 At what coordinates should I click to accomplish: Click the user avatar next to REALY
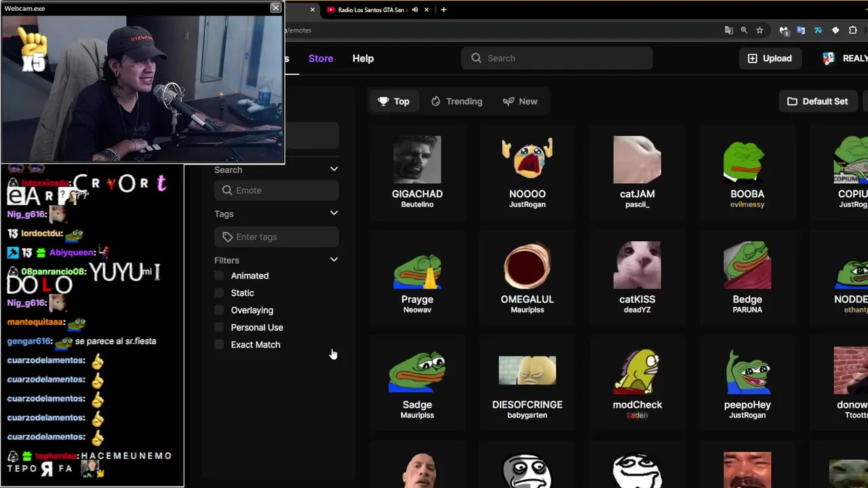coord(828,58)
